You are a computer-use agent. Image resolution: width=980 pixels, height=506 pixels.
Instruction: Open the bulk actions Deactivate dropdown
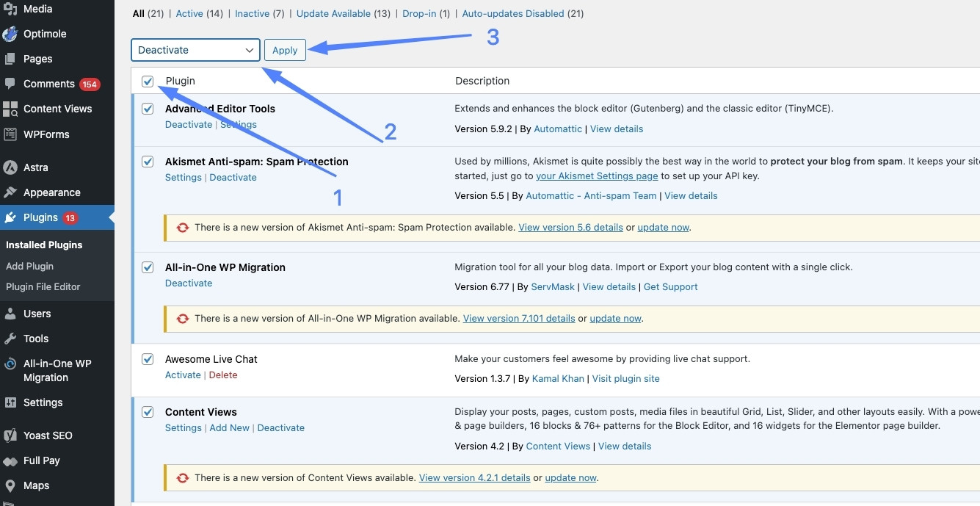(x=195, y=50)
